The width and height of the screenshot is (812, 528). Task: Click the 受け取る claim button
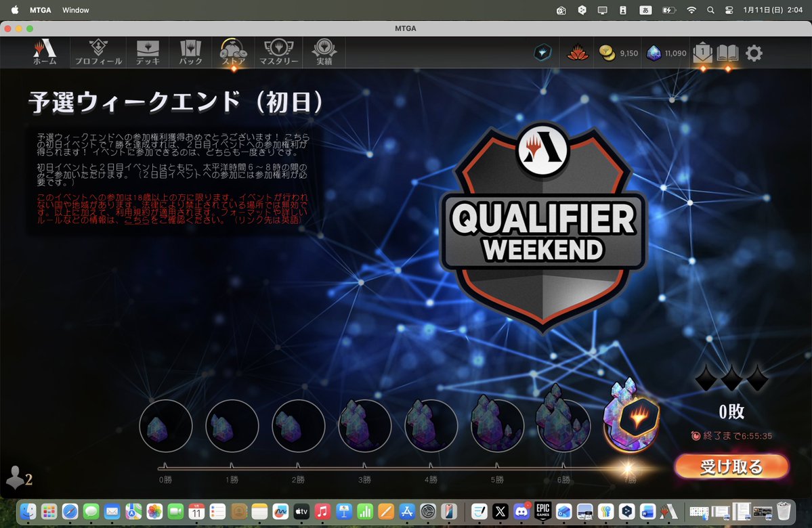click(x=731, y=466)
